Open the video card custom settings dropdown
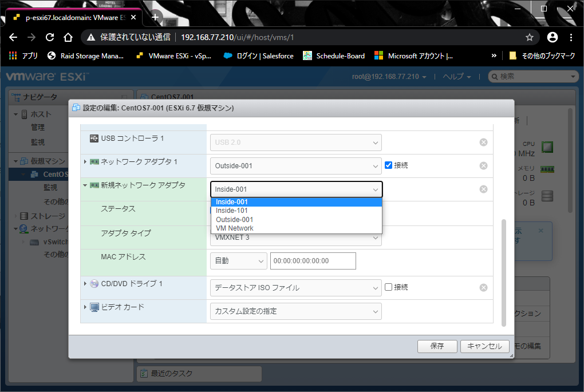This screenshot has height=392, width=584. [296, 311]
